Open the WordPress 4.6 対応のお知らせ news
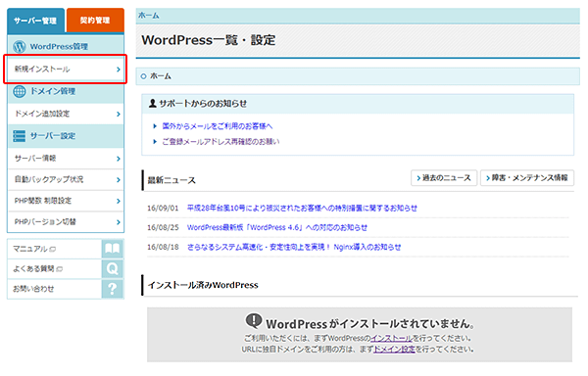 coord(277,228)
